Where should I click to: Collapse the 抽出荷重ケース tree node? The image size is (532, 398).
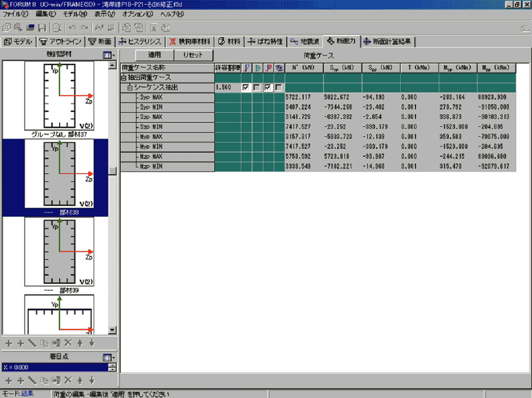point(124,78)
